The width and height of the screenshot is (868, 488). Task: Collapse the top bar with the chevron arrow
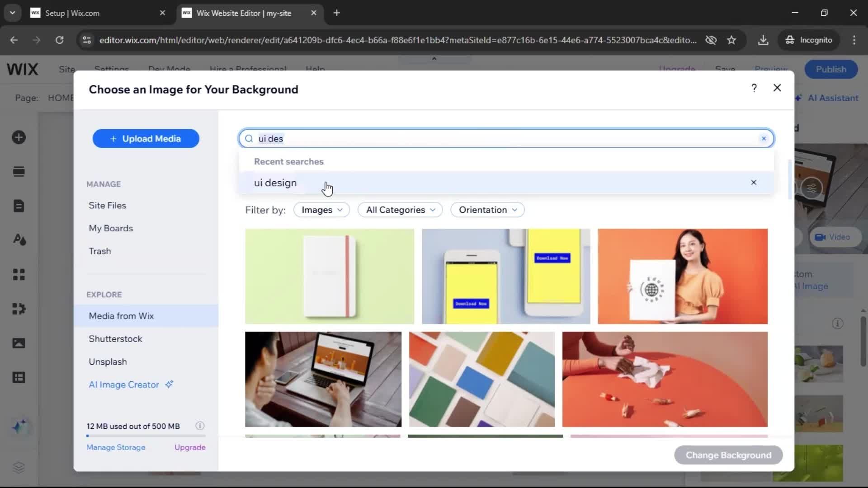click(434, 59)
